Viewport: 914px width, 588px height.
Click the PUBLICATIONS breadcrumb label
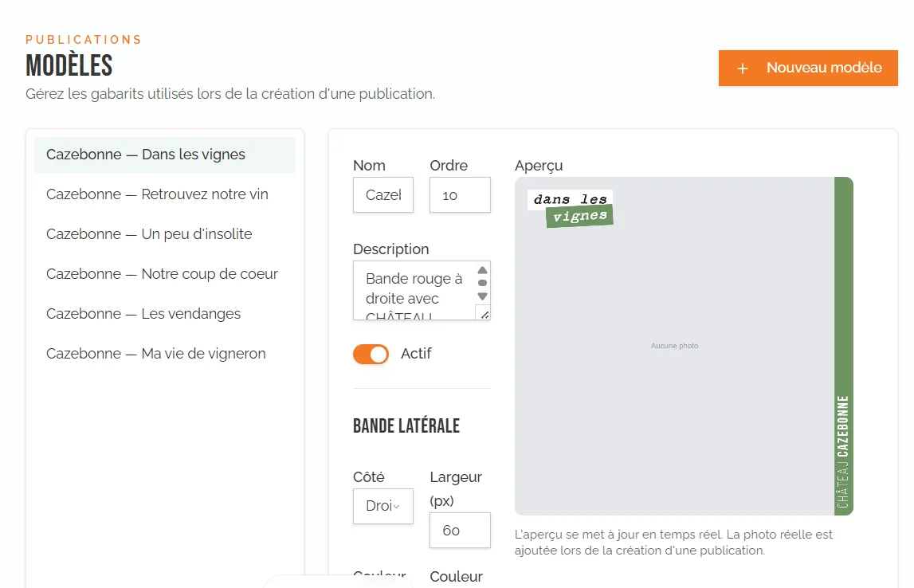(x=84, y=40)
